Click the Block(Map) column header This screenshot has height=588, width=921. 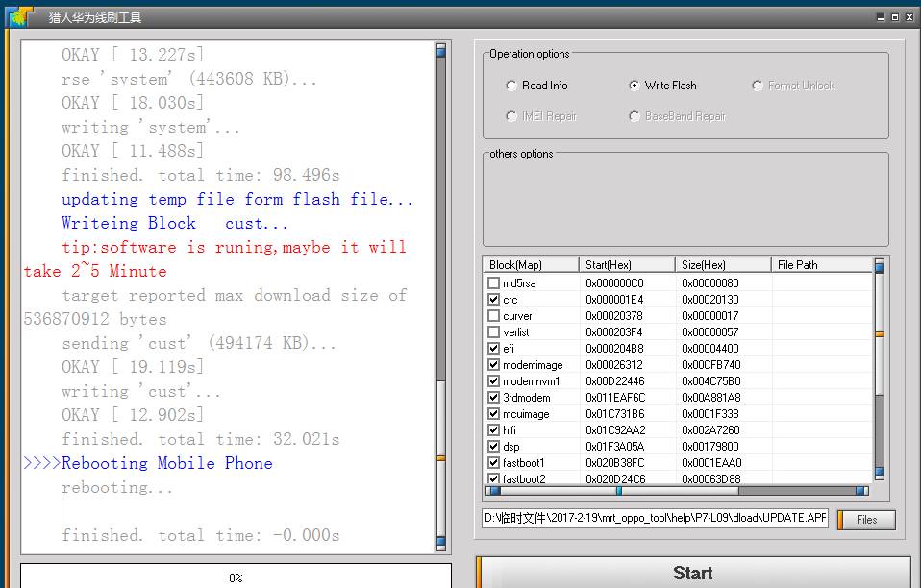pos(531,264)
